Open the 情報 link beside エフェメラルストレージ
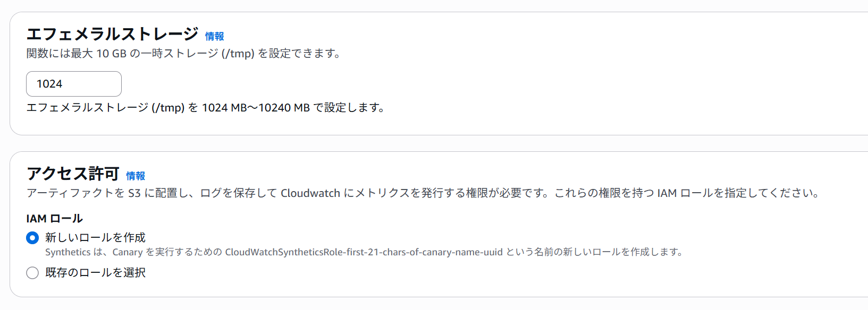 214,36
